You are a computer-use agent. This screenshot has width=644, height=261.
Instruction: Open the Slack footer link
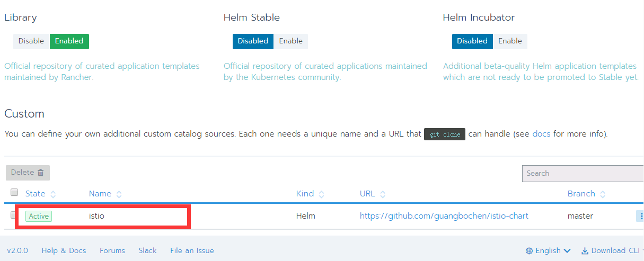pyautogui.click(x=147, y=251)
